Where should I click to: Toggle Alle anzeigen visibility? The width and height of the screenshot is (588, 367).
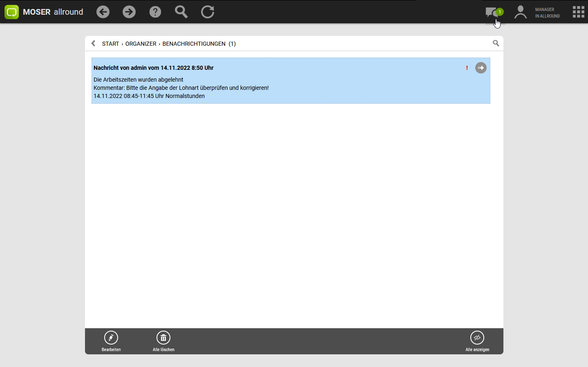(477, 338)
